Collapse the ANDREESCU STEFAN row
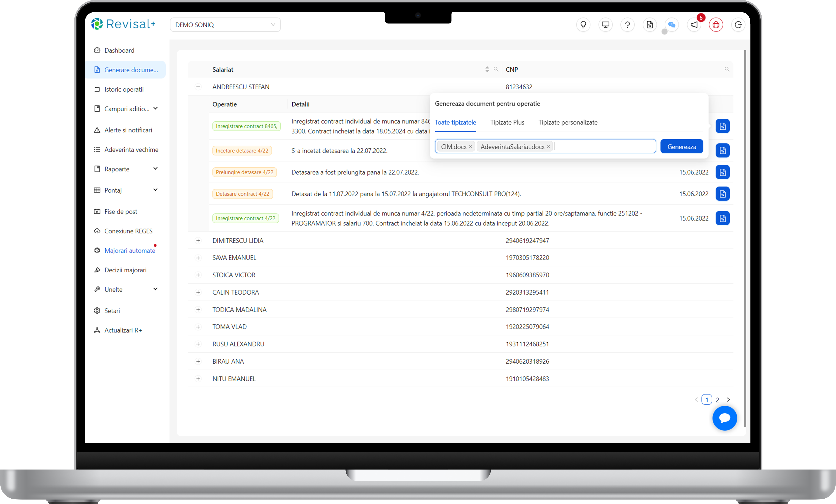This screenshot has height=504, width=836. 198,87
